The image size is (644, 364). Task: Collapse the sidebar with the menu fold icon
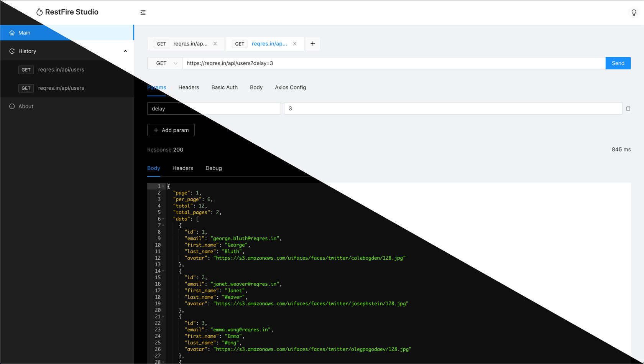[x=143, y=13]
